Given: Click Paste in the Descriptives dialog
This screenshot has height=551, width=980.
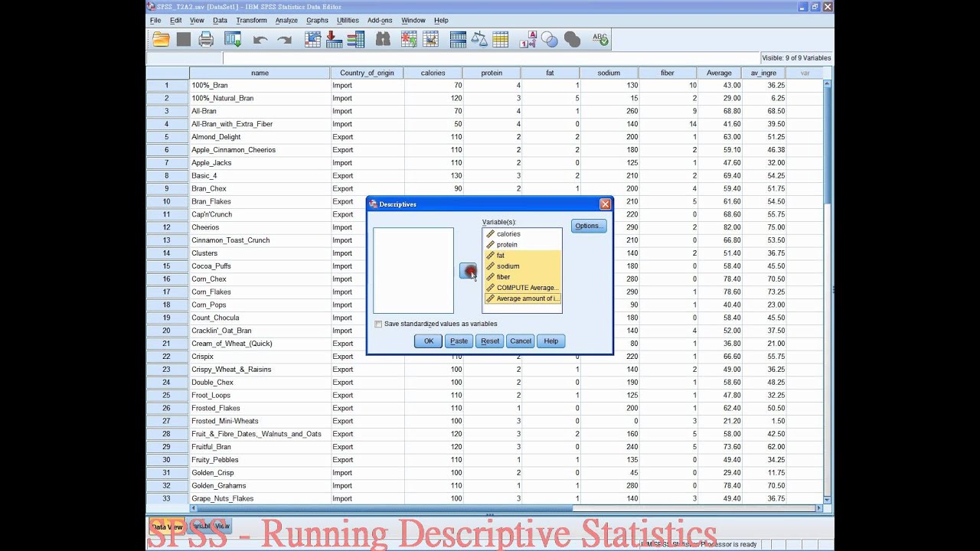Looking at the screenshot, I should click(x=459, y=341).
